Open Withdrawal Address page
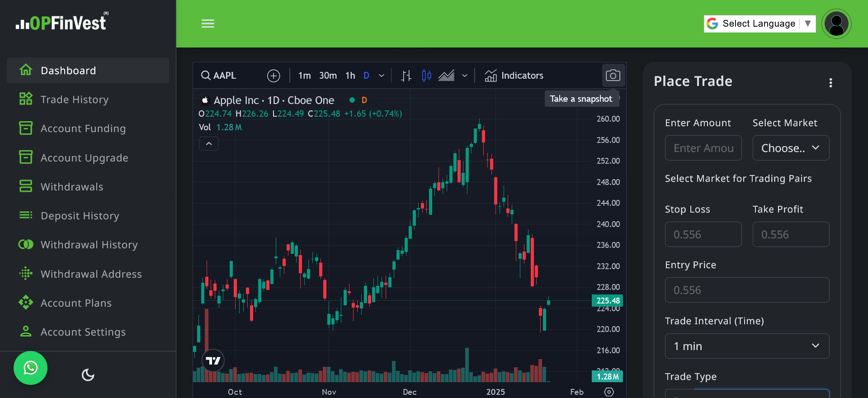The image size is (868, 398). point(88,274)
